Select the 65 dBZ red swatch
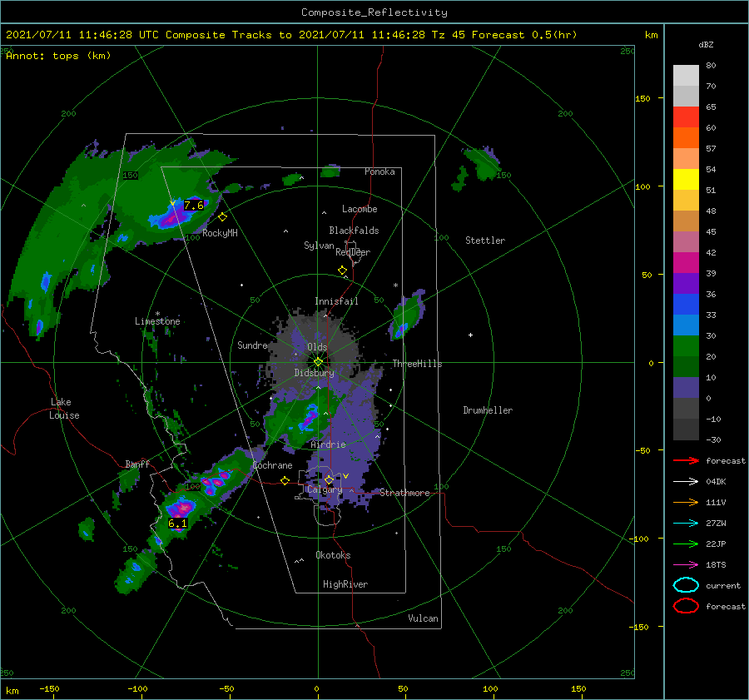The image size is (749, 700). (686, 117)
